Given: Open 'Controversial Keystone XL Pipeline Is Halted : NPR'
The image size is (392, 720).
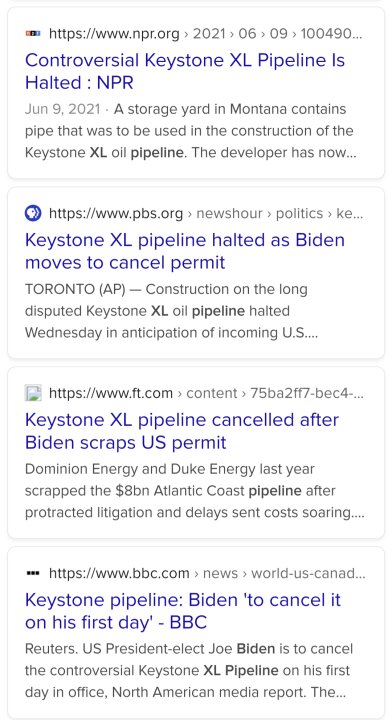Looking at the screenshot, I should (x=185, y=71).
